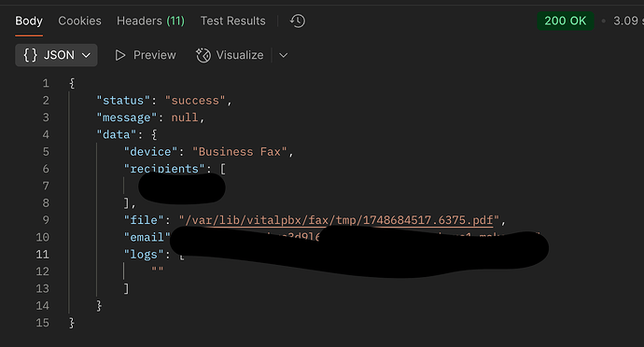The width and height of the screenshot is (644, 347).
Task: Open the JSON format dropdown
Action: [56, 55]
